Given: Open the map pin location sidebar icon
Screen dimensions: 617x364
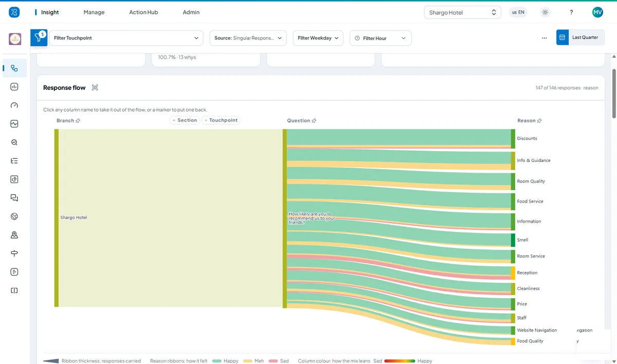Looking at the screenshot, I should click(14, 235).
